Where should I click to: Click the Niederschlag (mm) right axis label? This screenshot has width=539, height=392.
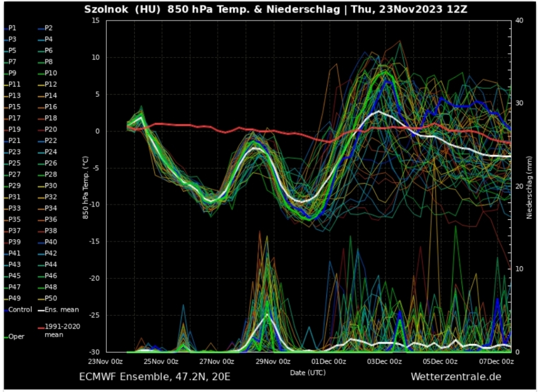point(529,185)
